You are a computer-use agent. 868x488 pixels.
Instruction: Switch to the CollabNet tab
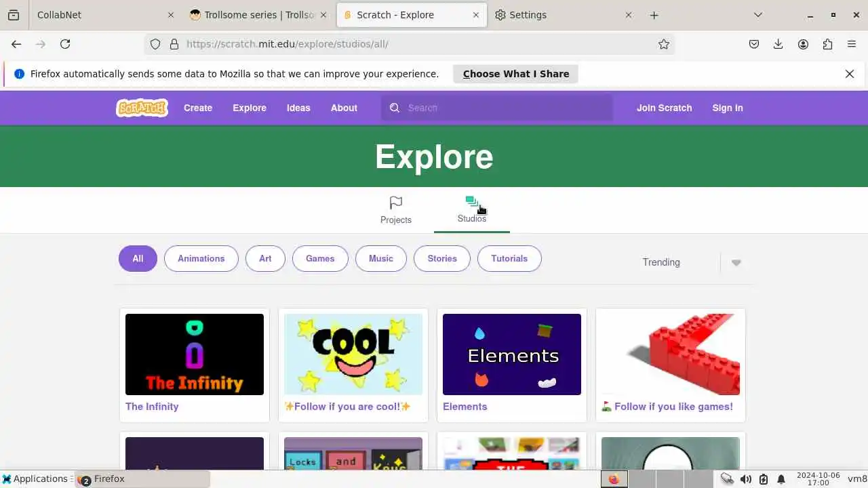tap(104, 15)
